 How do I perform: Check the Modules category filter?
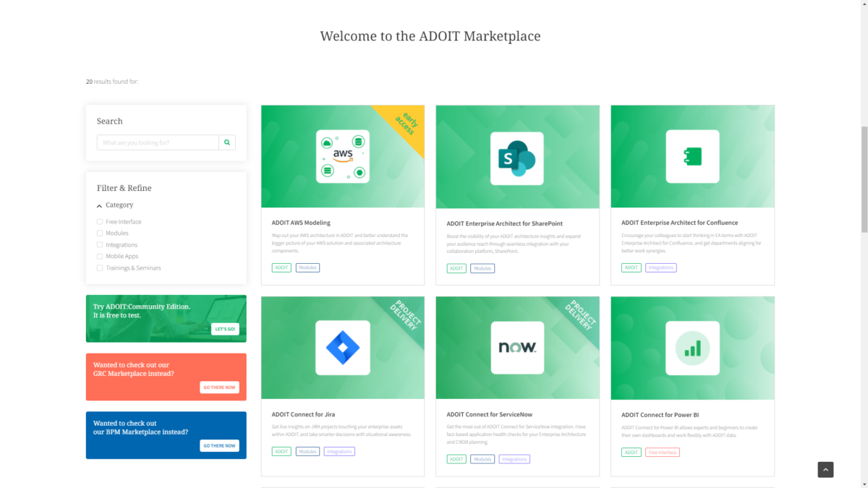pos(99,233)
